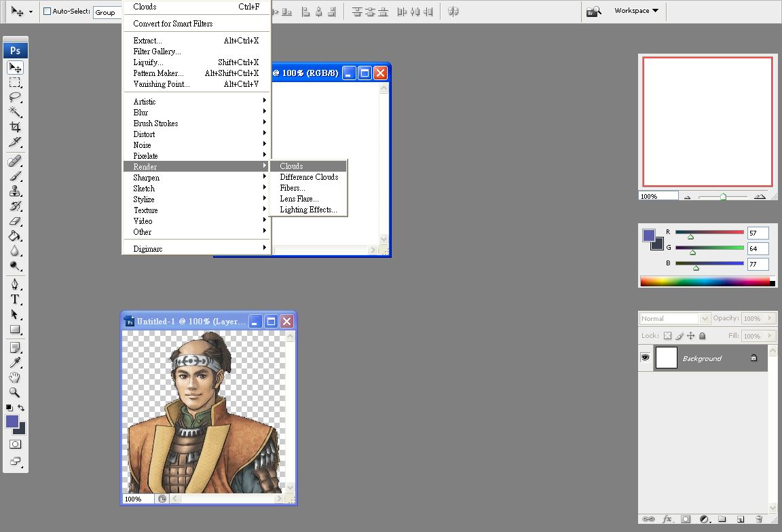
Task: Select the Dodge tool
Action: 15,266
